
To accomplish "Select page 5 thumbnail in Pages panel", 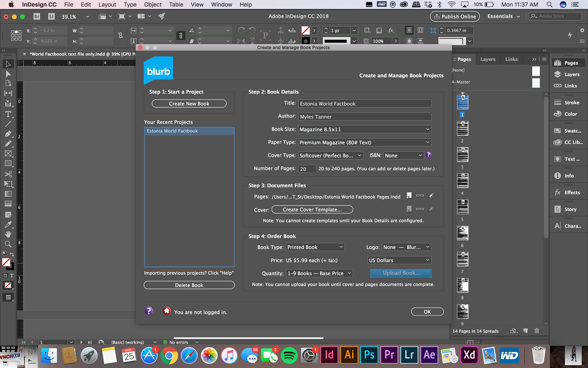I will pyautogui.click(x=462, y=207).
